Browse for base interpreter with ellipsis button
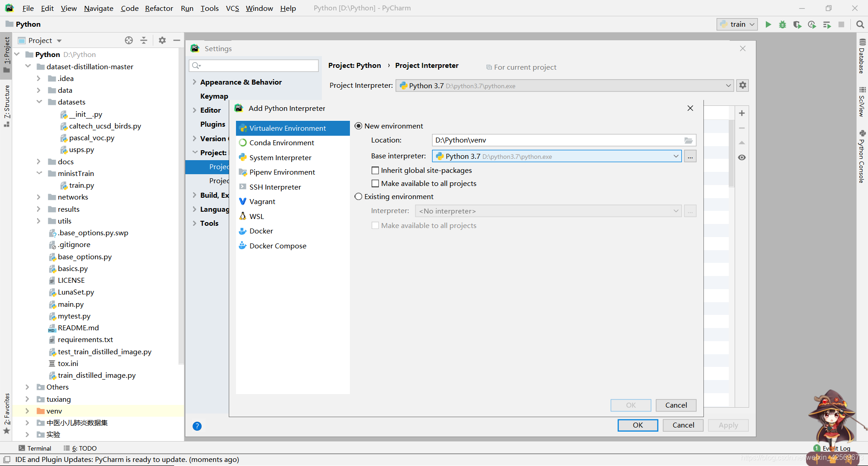This screenshot has height=466, width=868. click(690, 156)
